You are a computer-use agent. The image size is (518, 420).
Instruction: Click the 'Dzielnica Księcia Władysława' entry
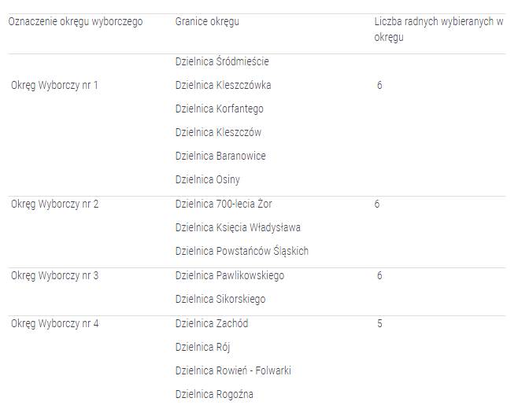238,228
